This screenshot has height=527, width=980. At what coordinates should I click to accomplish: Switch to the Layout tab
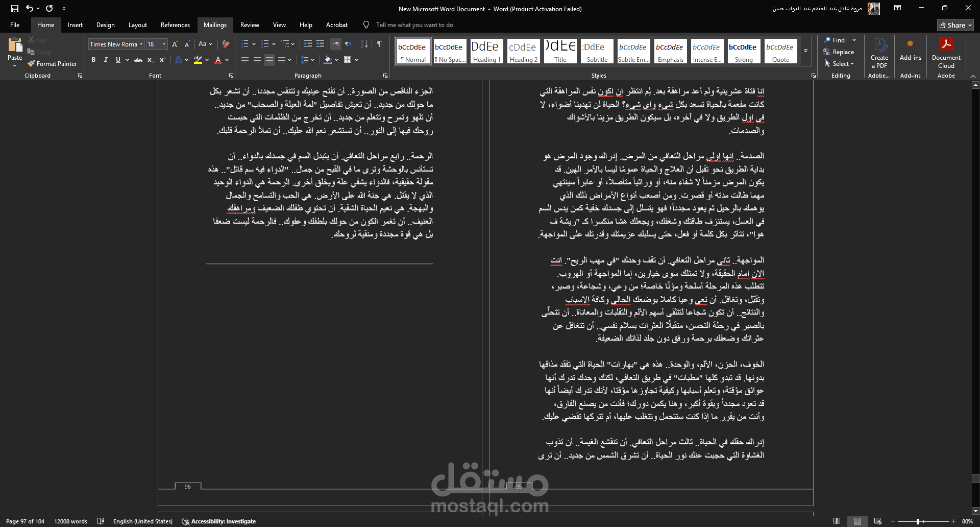[x=137, y=25]
